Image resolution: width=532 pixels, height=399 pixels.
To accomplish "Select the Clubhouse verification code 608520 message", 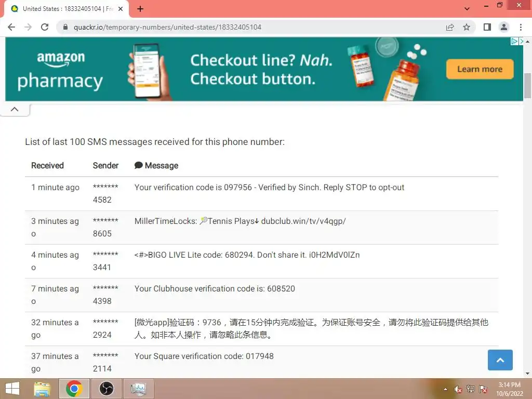I will (x=215, y=289).
